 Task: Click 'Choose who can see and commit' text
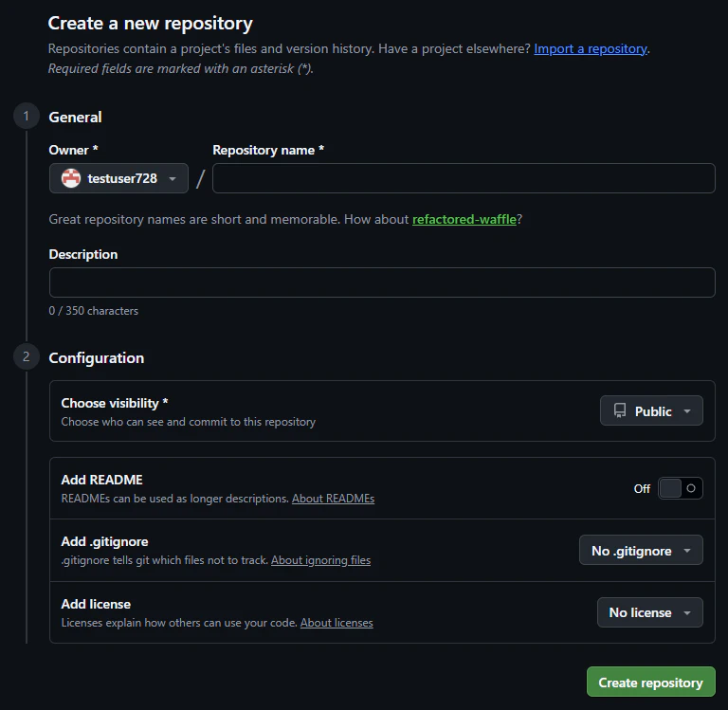pos(189,422)
